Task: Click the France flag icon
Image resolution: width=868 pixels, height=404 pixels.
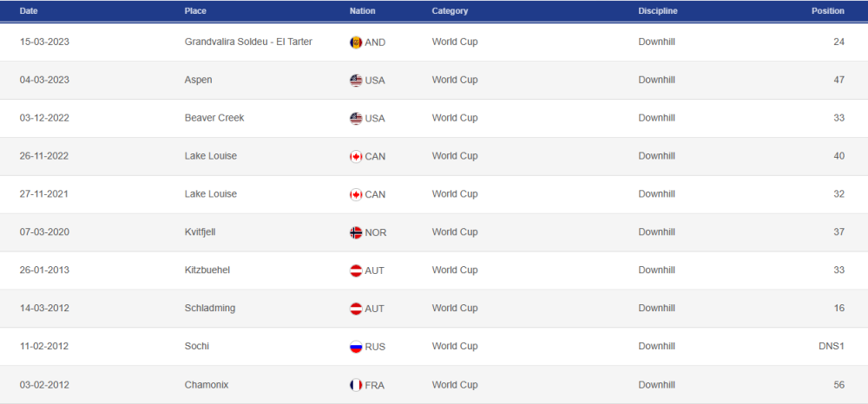Action: [x=356, y=385]
